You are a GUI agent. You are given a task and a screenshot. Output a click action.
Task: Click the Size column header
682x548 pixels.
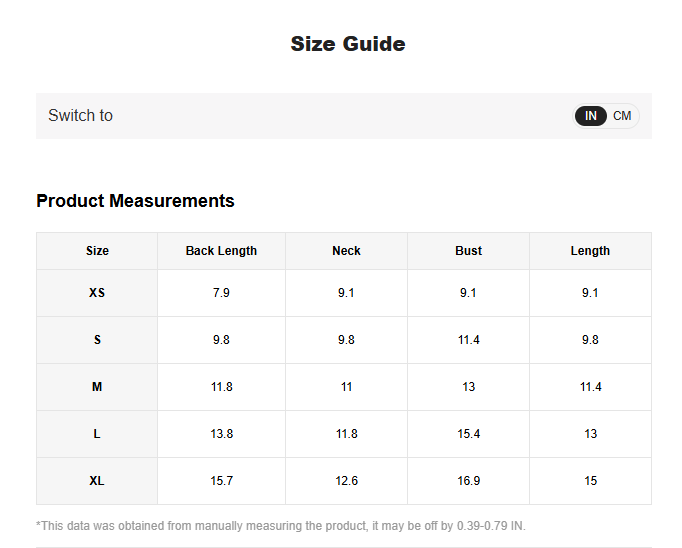pos(97,251)
